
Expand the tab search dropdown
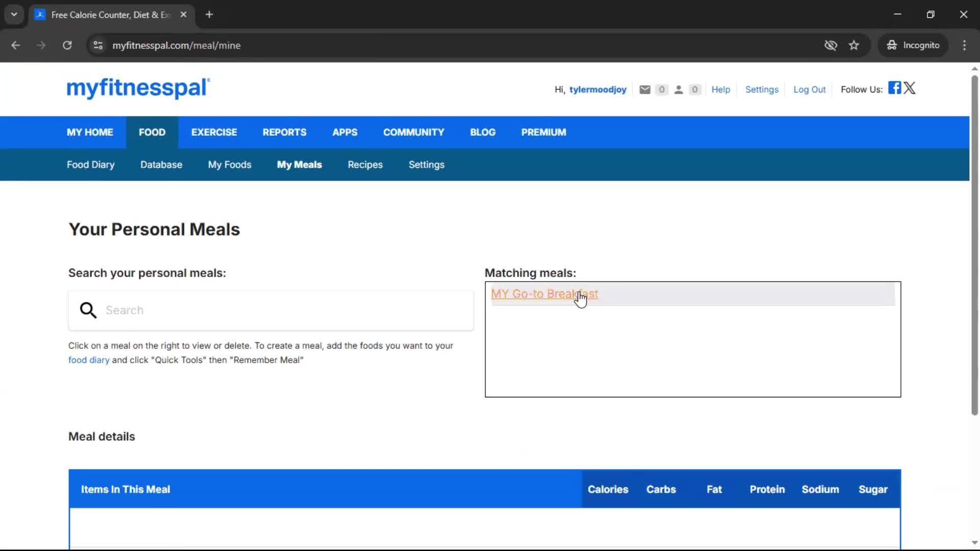click(x=14, y=14)
